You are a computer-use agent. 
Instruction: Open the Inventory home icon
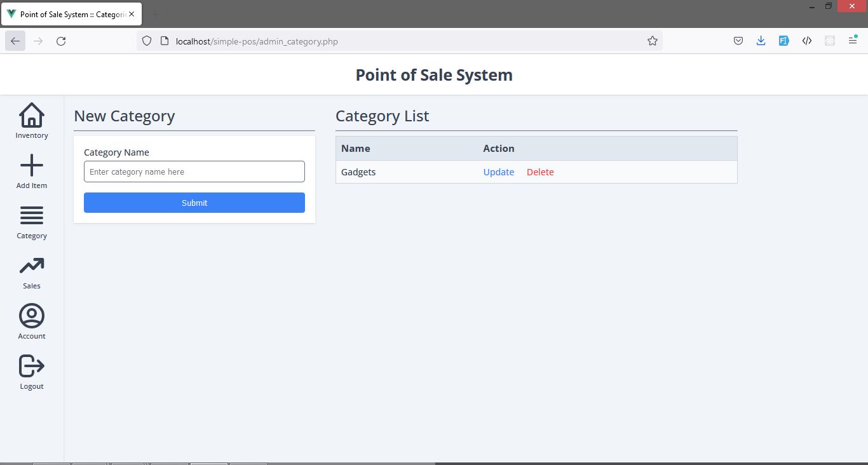pos(32,116)
